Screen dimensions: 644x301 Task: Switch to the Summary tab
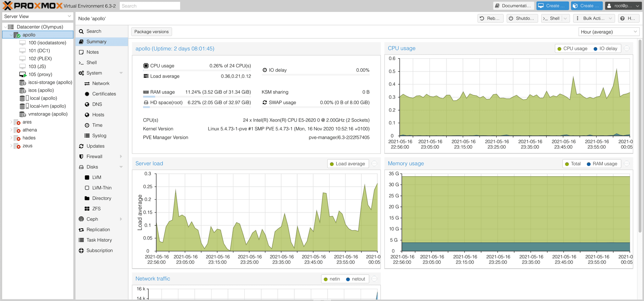(96, 41)
